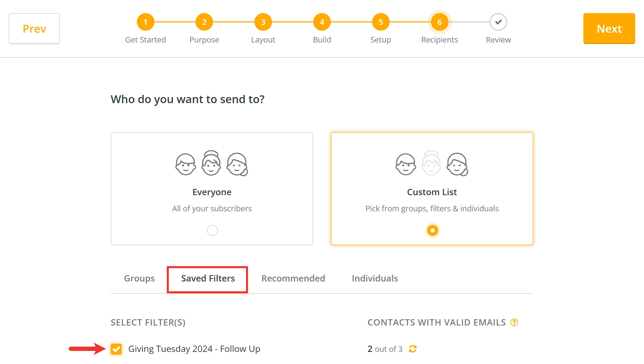Viewport: 644px width, 364px height.
Task: Click the Build step indicator
Action: [x=322, y=22]
